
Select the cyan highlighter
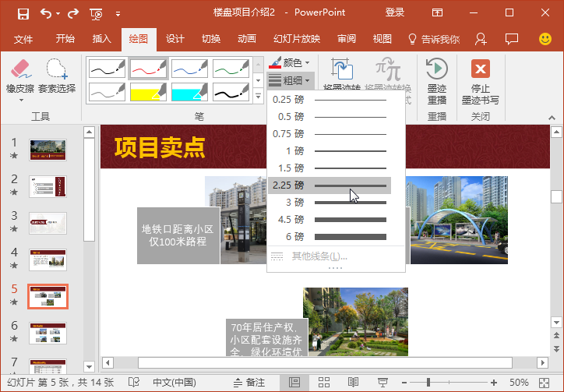coord(189,92)
